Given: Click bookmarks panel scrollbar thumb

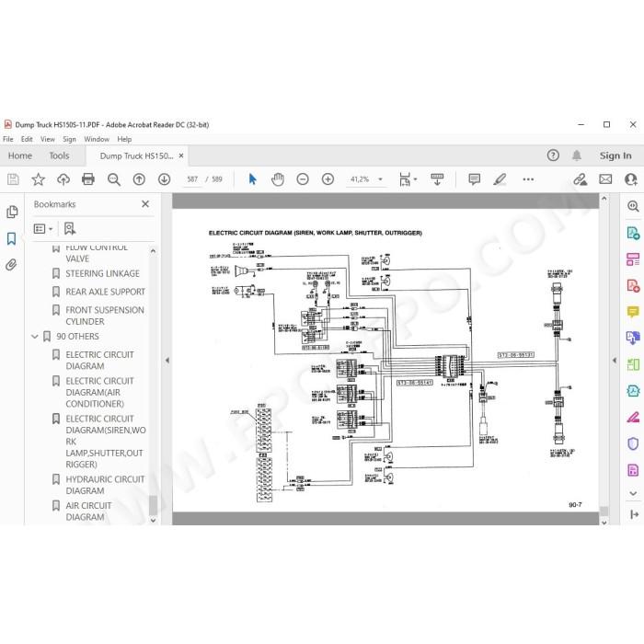Looking at the screenshot, I should [x=153, y=505].
